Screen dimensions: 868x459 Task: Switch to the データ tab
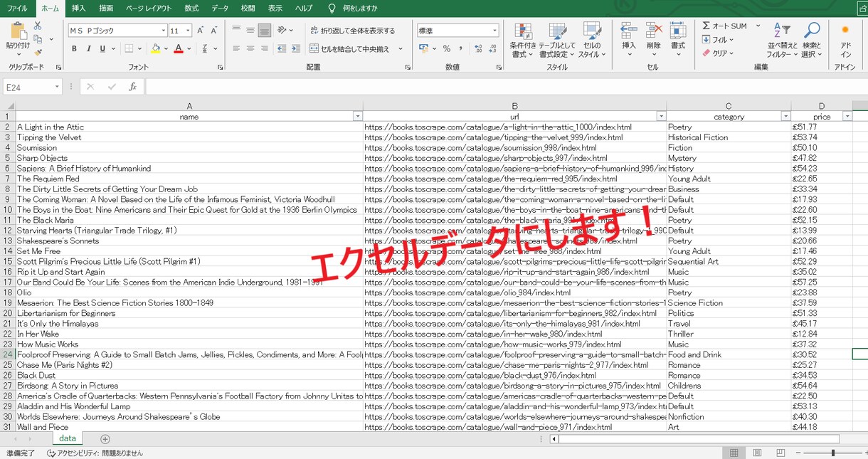tap(220, 9)
